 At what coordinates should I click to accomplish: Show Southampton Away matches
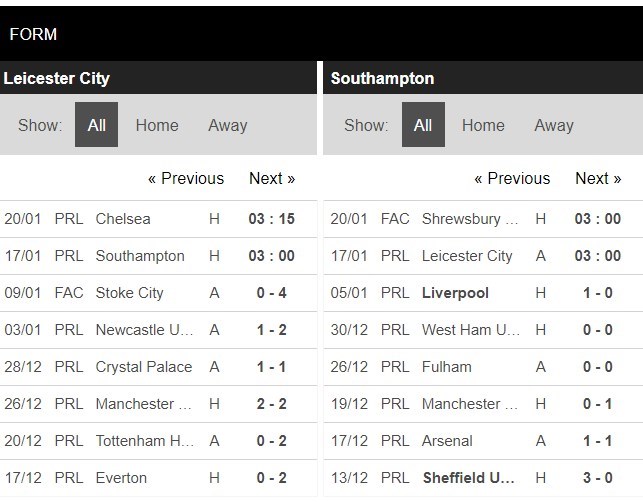click(554, 125)
